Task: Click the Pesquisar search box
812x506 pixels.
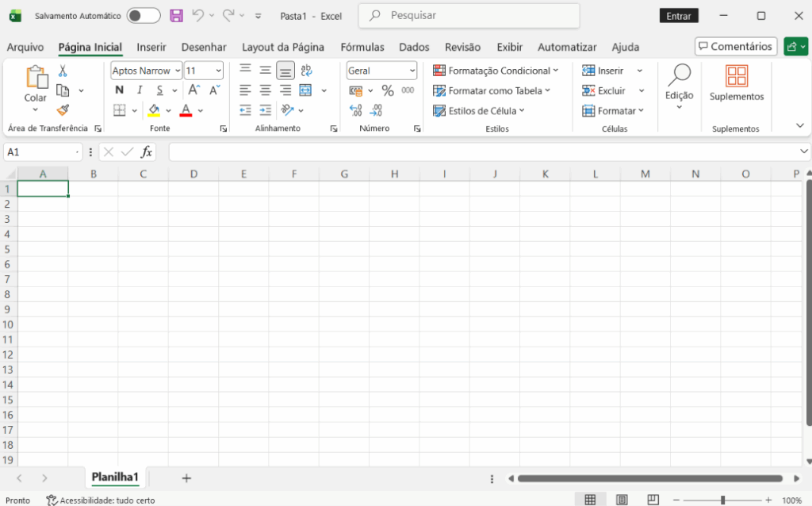Action: coord(469,16)
